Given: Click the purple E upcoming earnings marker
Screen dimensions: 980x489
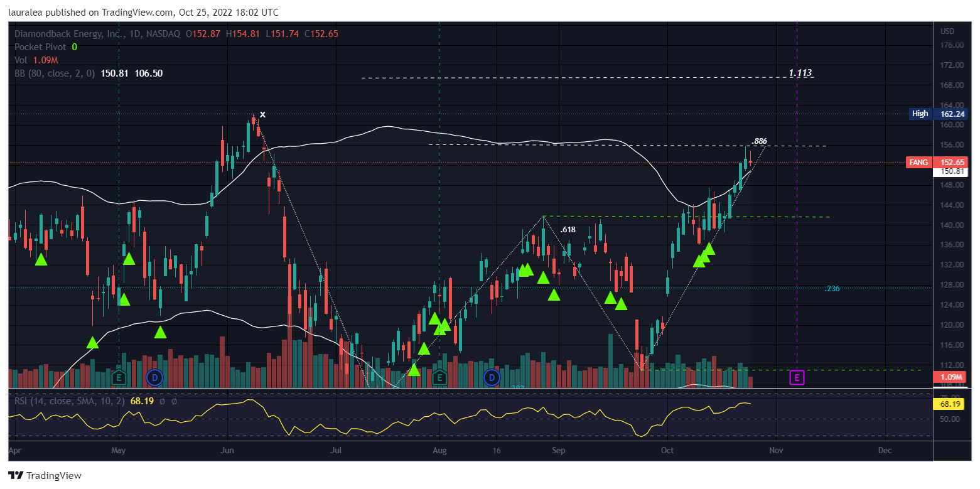Looking at the screenshot, I should pyautogui.click(x=797, y=377).
